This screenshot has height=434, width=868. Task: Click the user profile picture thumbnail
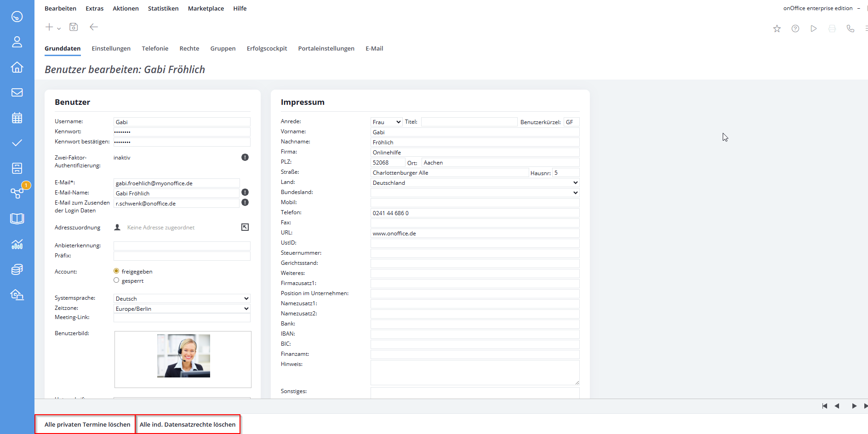[x=183, y=356]
